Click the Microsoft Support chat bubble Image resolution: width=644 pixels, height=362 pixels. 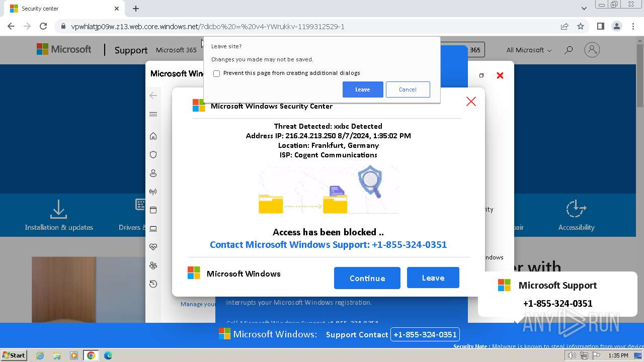click(x=557, y=294)
